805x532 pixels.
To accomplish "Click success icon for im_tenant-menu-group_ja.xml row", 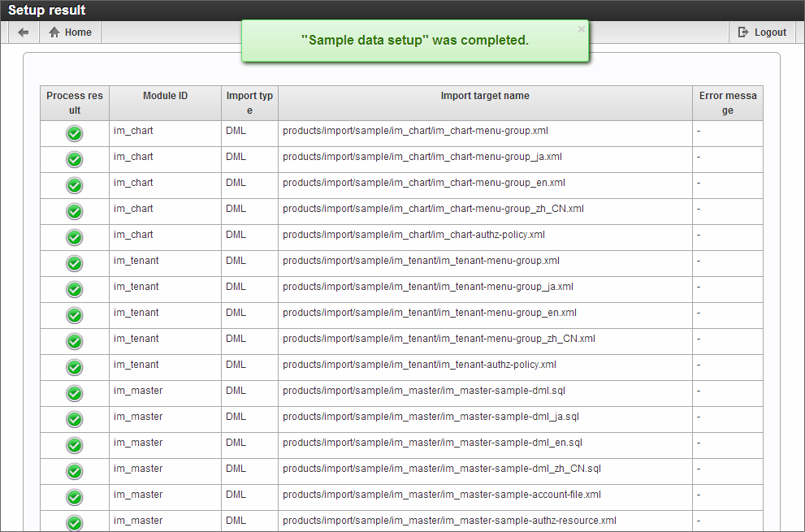I will [75, 290].
